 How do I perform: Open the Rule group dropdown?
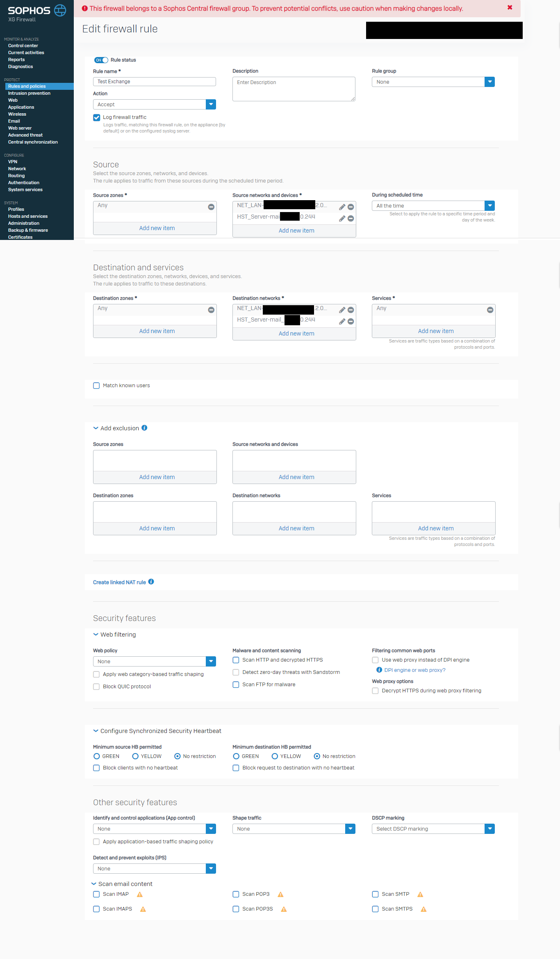(x=433, y=82)
